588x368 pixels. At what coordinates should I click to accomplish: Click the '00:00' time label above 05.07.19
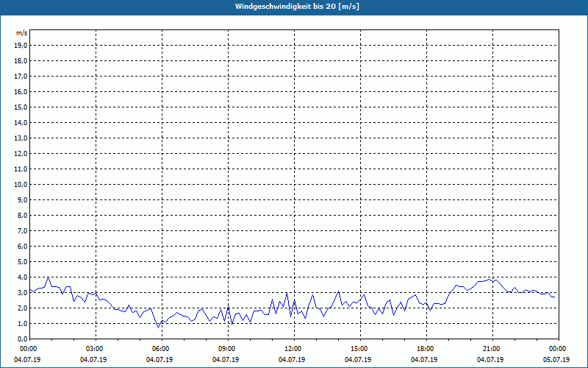pyautogui.click(x=557, y=349)
